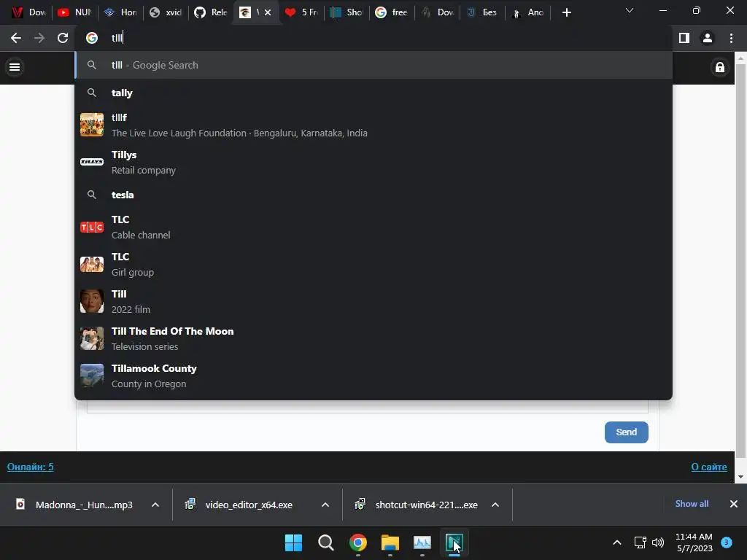The width and height of the screenshot is (747, 560).
Task: Click the Chrome taskbar icon
Action: tap(357, 542)
